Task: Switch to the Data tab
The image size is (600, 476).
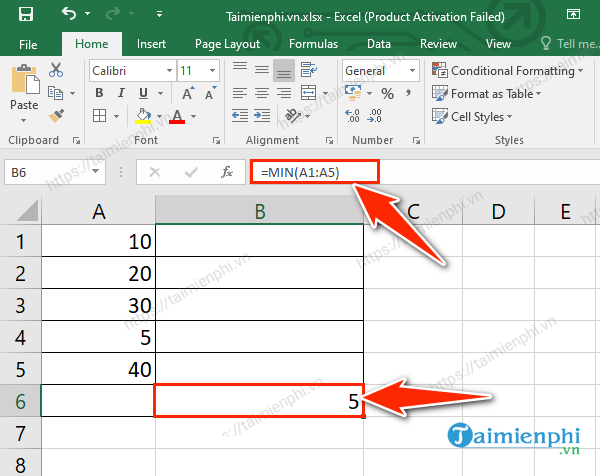Action: pyautogui.click(x=378, y=44)
